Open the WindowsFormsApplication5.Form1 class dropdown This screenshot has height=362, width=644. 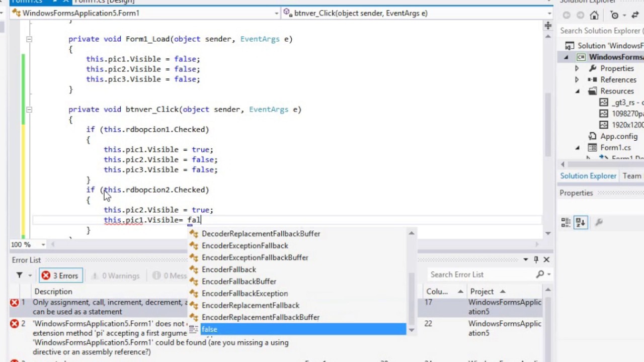[276, 14]
